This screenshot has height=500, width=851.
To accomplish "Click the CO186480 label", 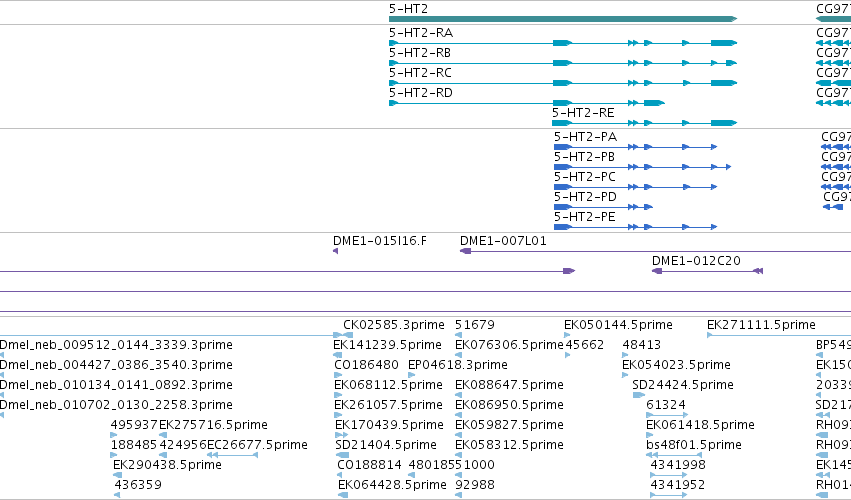I will pos(366,365).
